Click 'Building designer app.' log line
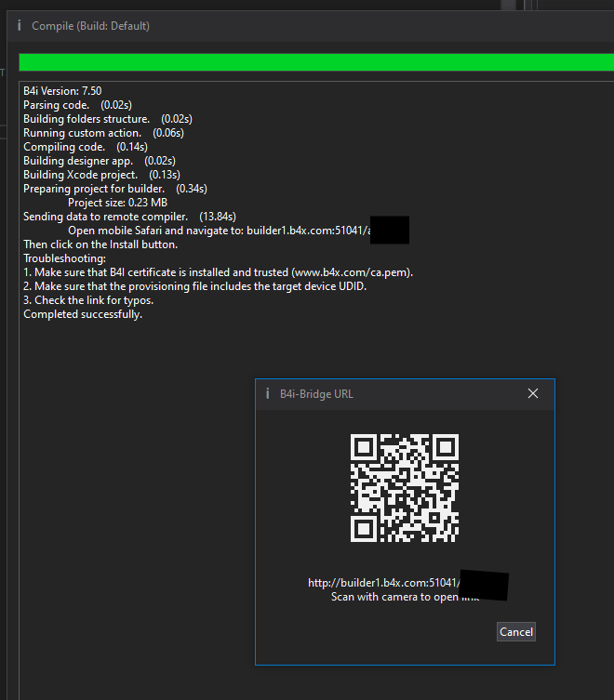The image size is (614, 700). click(x=100, y=160)
